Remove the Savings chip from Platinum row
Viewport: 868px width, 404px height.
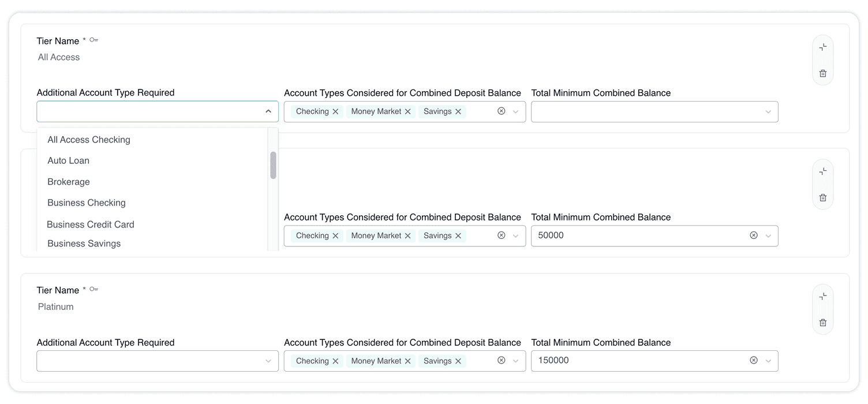click(458, 361)
